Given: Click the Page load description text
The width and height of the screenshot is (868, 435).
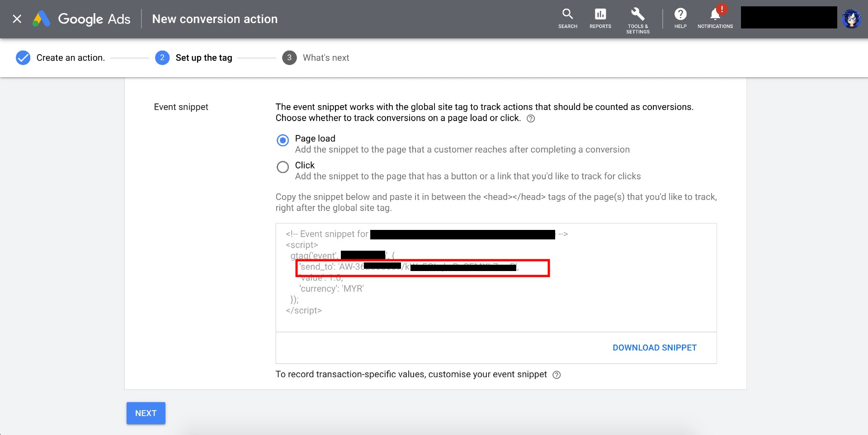Looking at the screenshot, I should pyautogui.click(x=462, y=150).
